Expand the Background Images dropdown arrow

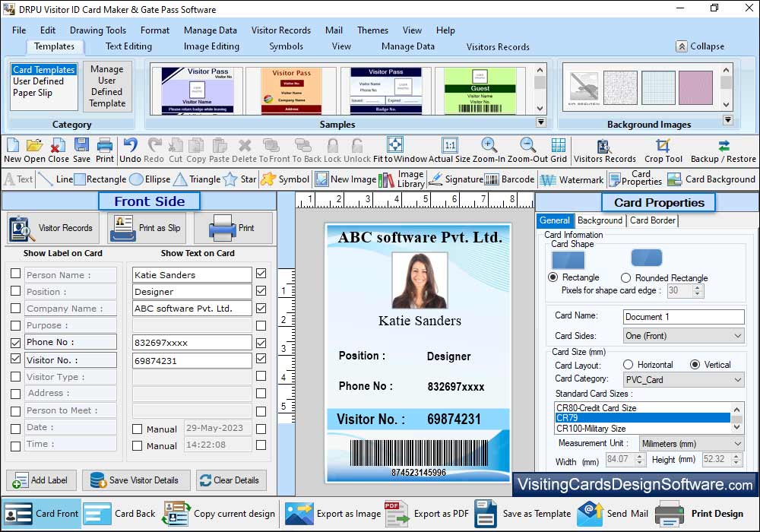727,119
